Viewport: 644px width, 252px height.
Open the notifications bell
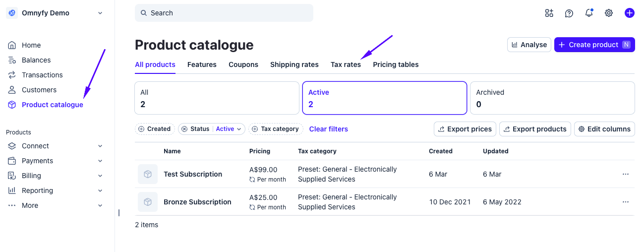pos(589,13)
